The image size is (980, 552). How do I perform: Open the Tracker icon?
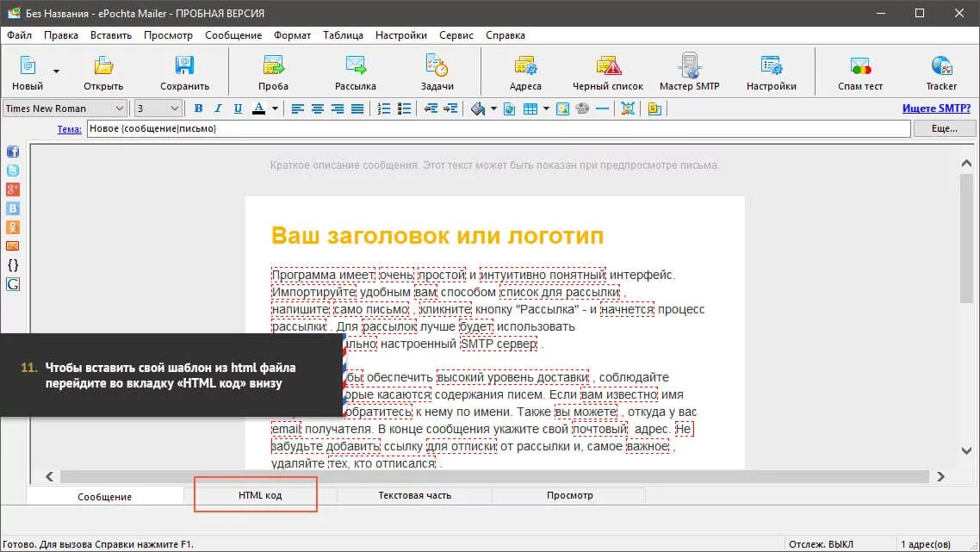(941, 65)
